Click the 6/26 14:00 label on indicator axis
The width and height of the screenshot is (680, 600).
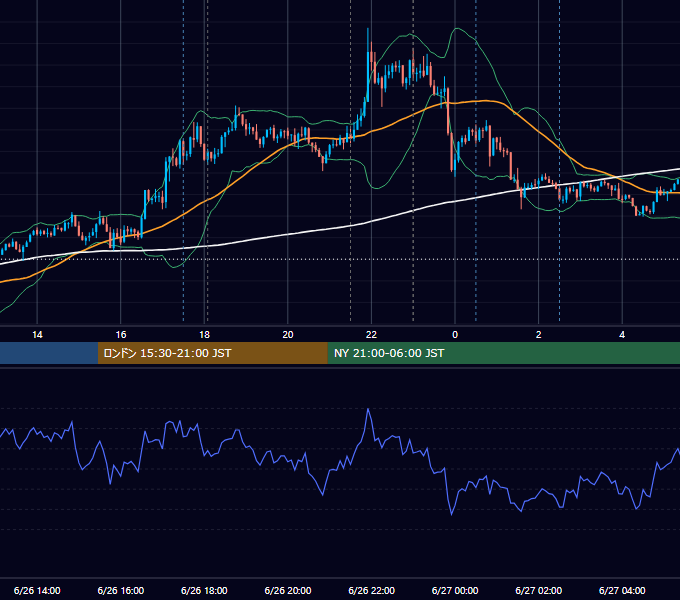[37, 590]
